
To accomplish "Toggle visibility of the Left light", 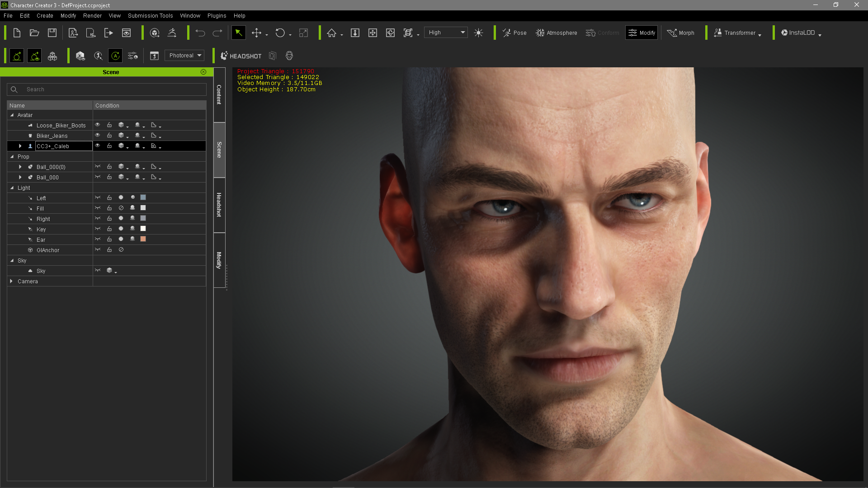I will [x=97, y=198].
